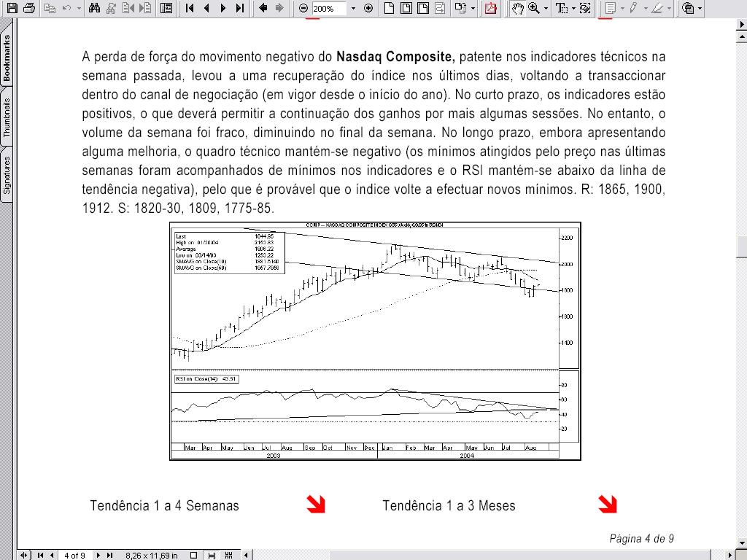Image resolution: width=747 pixels, height=560 pixels.
Task: Click status bar Next Page button
Action: (x=98, y=555)
